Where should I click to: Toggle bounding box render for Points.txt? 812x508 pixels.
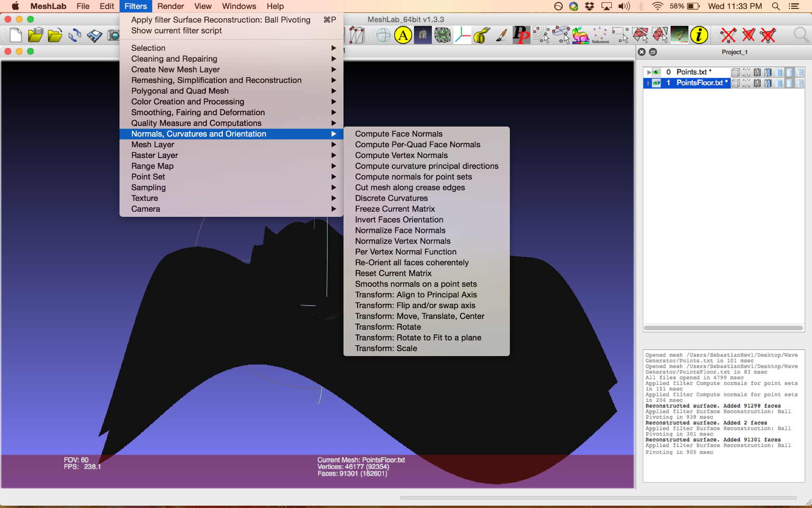pos(735,72)
